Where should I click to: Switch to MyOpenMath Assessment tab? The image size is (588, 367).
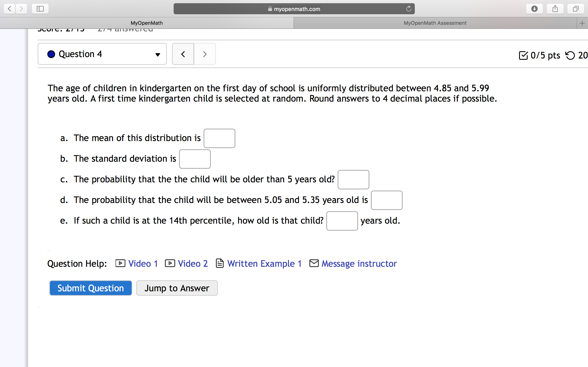[435, 23]
